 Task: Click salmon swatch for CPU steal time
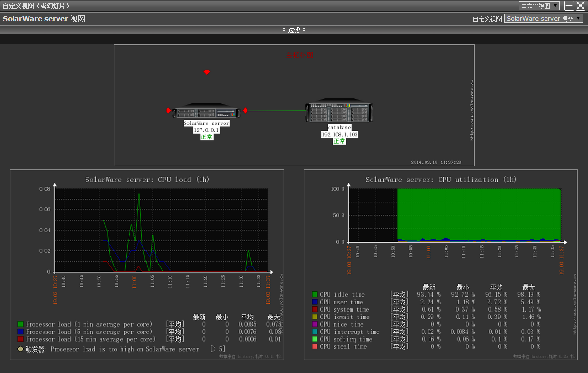click(315, 346)
